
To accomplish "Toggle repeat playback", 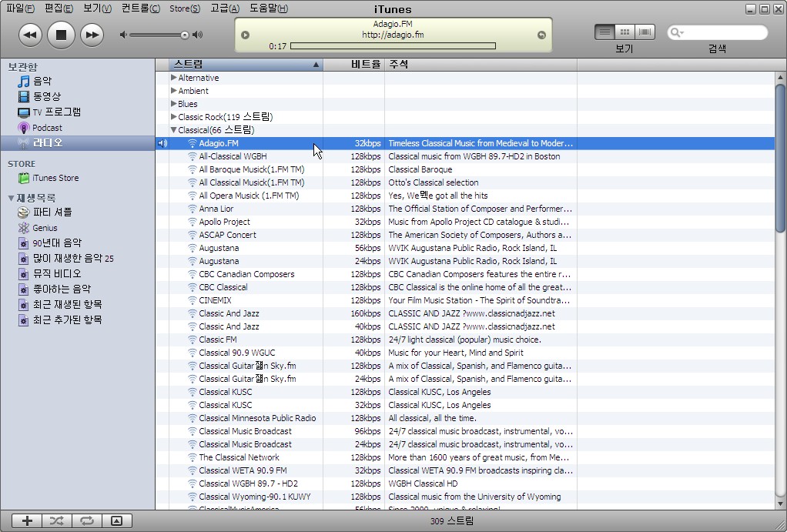I will (x=87, y=521).
